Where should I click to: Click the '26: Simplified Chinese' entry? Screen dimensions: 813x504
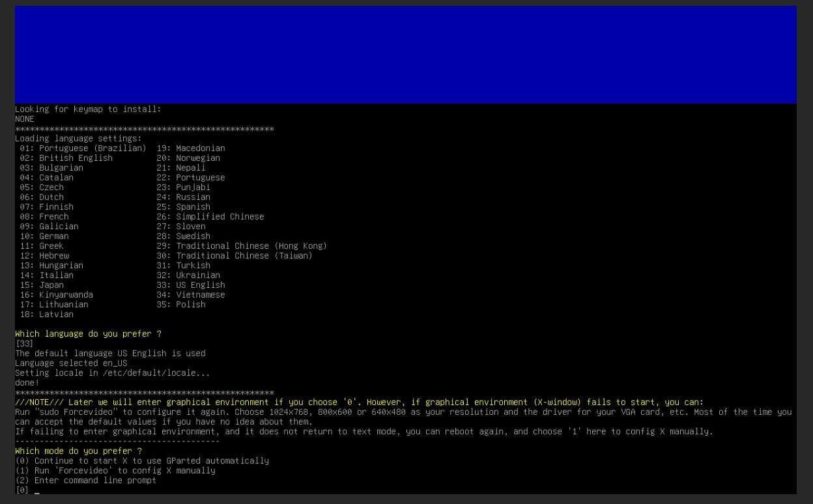(210, 217)
